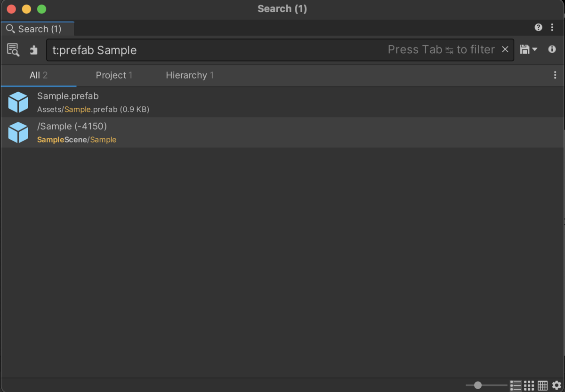Select the All results tab
565x392 pixels.
[38, 75]
